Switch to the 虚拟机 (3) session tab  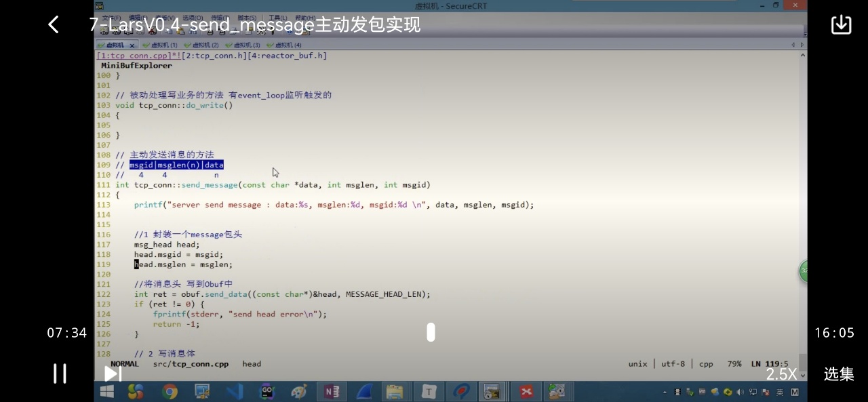tap(243, 45)
